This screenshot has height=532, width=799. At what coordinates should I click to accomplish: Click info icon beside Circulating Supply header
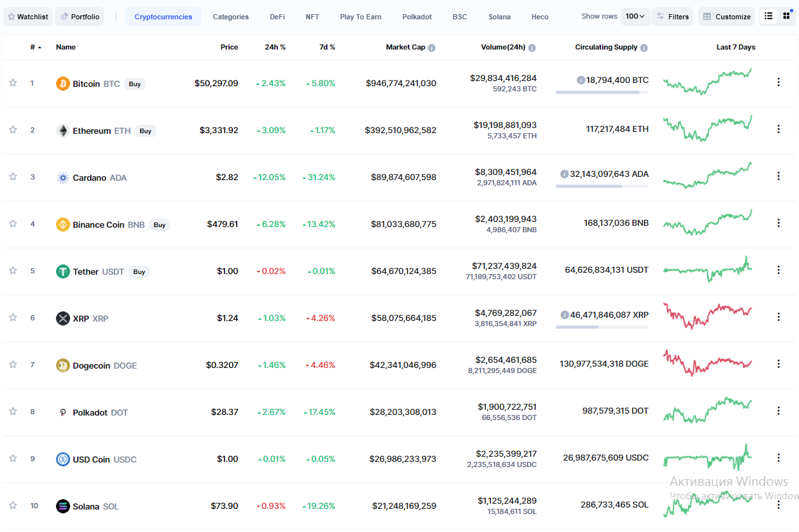[644, 48]
